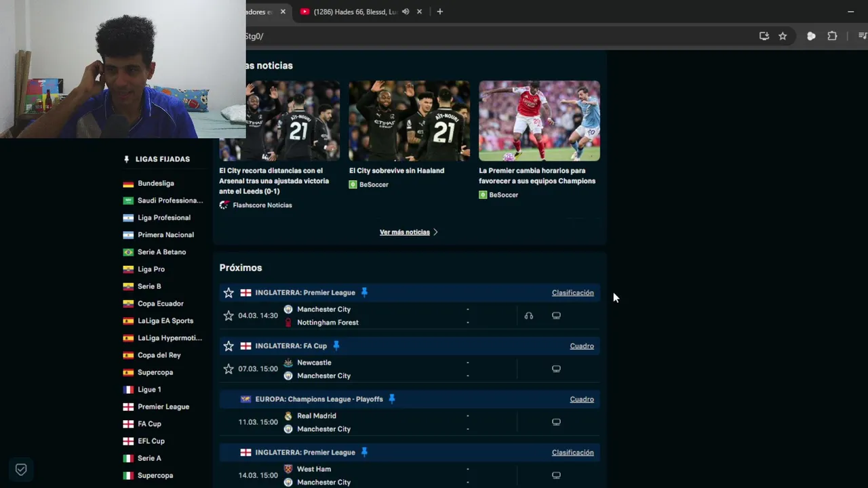Click 'Ver más noticias' link

click(x=405, y=232)
